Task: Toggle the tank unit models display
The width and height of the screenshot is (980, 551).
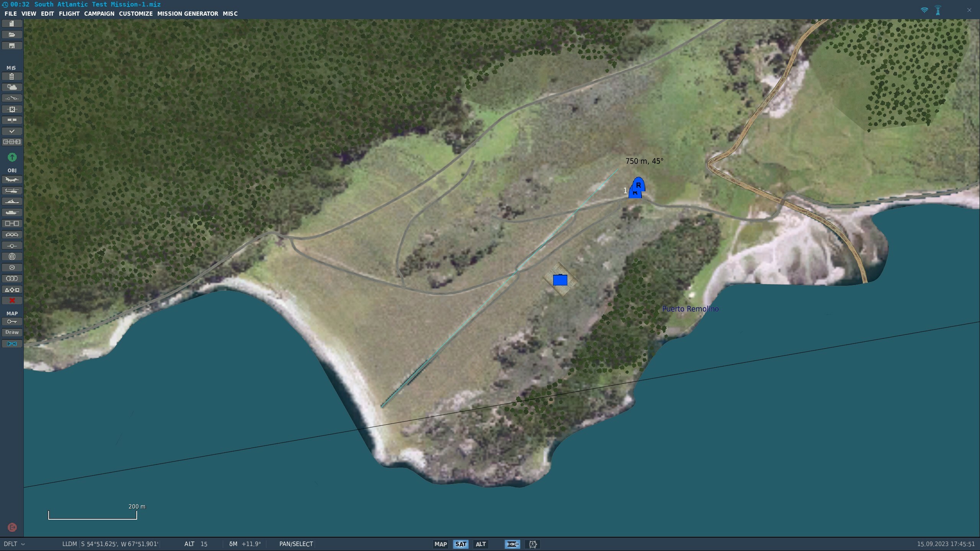Action: click(x=512, y=544)
